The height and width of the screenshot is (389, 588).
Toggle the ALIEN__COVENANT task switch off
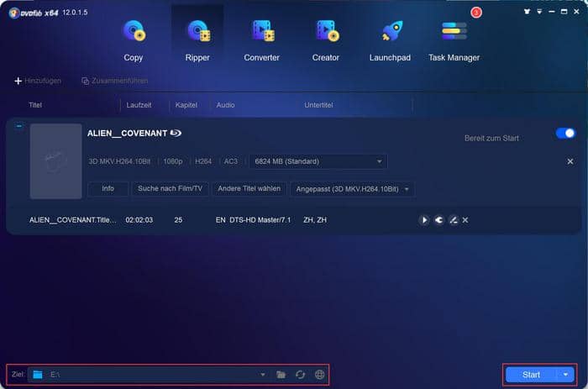[x=565, y=134]
